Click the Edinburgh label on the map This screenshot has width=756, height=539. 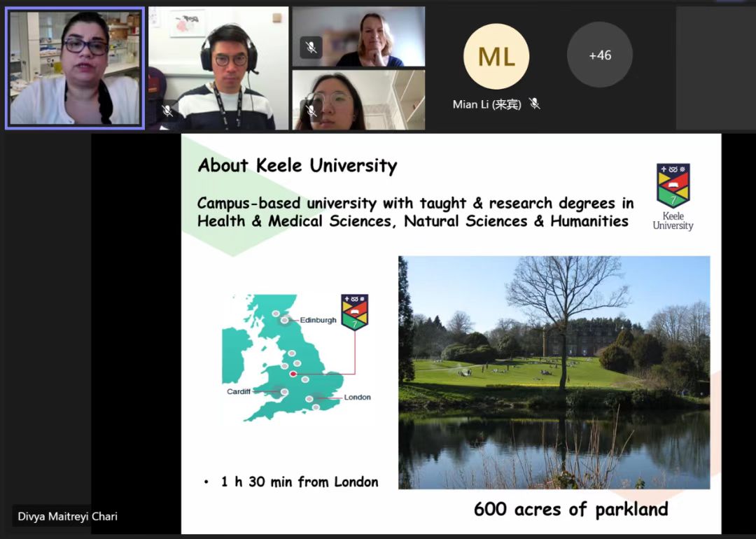(x=318, y=320)
